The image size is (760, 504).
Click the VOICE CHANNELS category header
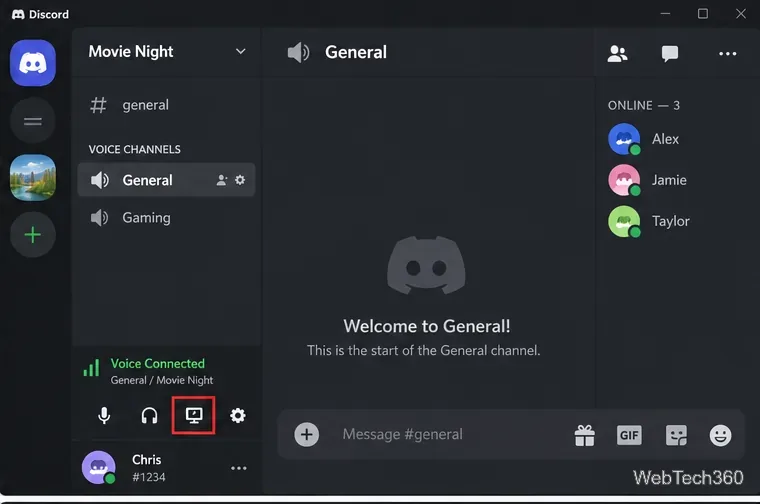(134, 149)
